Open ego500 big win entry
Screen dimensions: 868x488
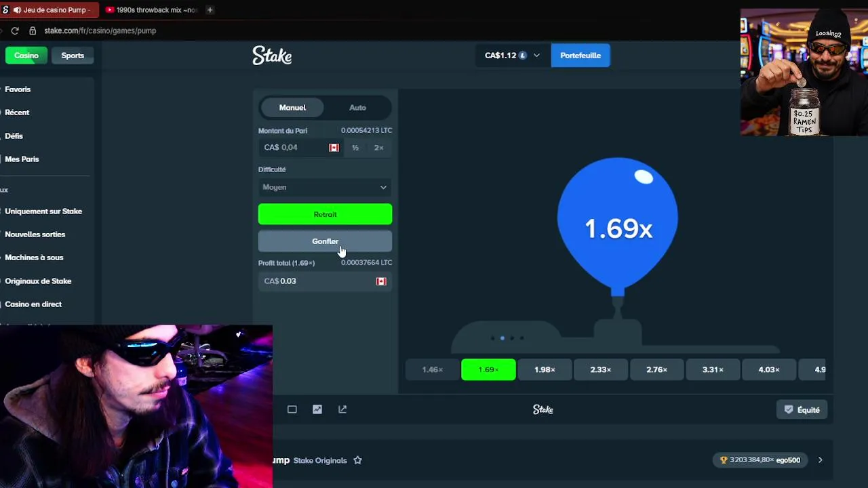pyautogui.click(x=760, y=460)
